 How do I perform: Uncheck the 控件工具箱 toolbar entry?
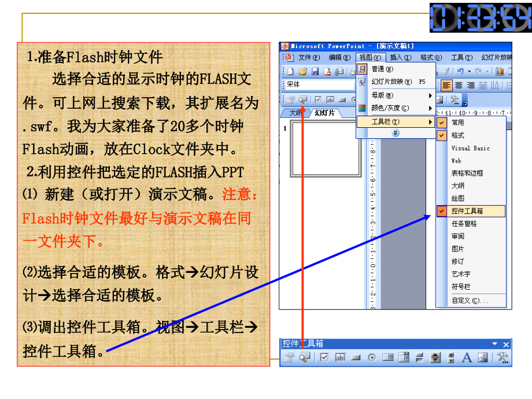tap(471, 211)
